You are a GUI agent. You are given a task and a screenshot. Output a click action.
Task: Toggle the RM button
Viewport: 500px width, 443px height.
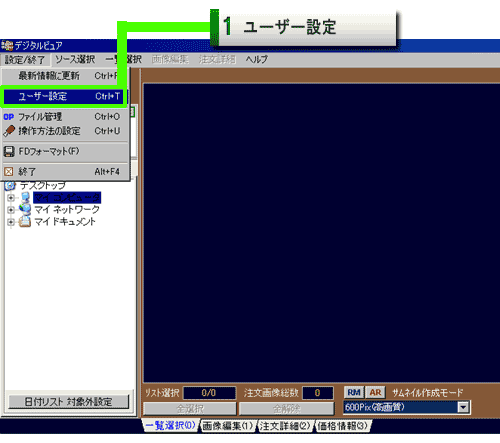tap(354, 392)
